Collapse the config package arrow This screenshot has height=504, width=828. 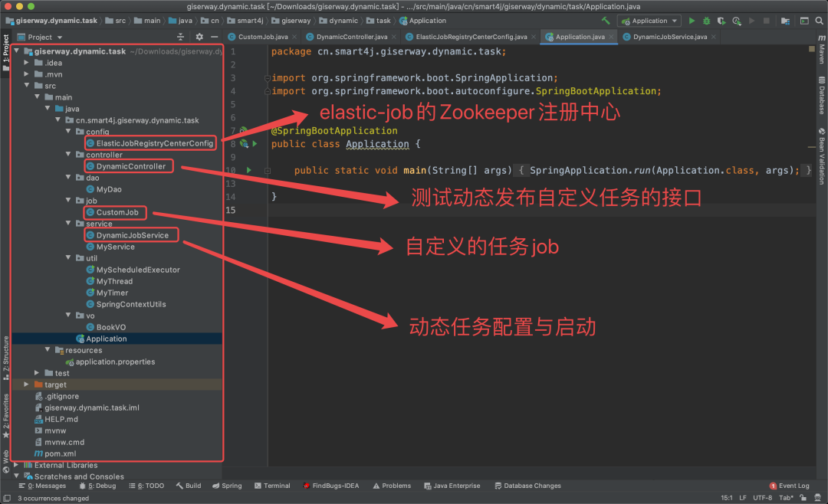(x=68, y=132)
